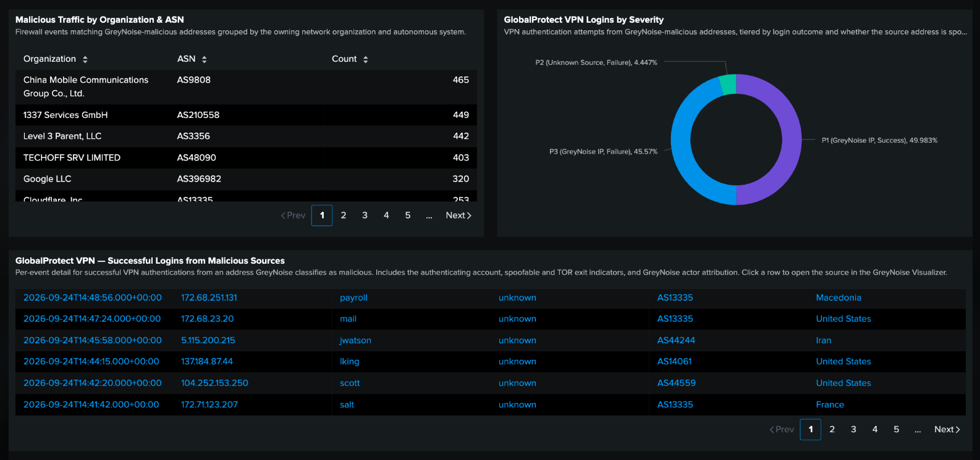Click Next in Successful Logins pagination
The width and height of the screenshot is (980, 460).
pyautogui.click(x=947, y=430)
